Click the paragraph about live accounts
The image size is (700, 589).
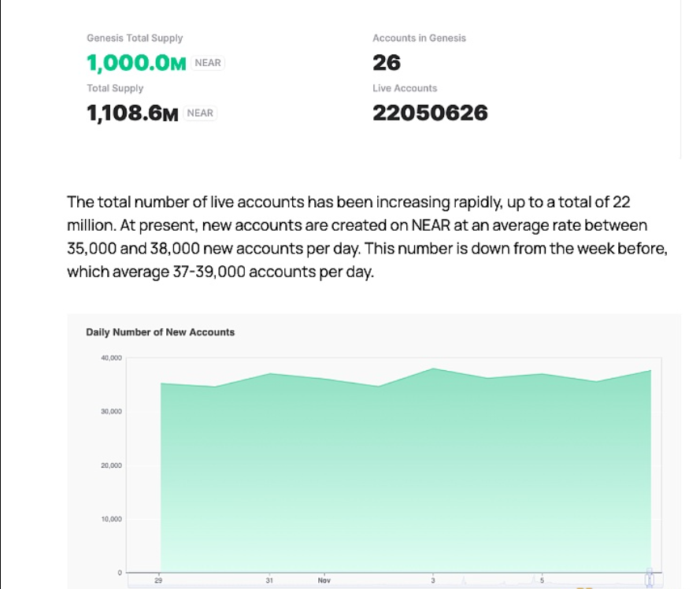point(367,237)
